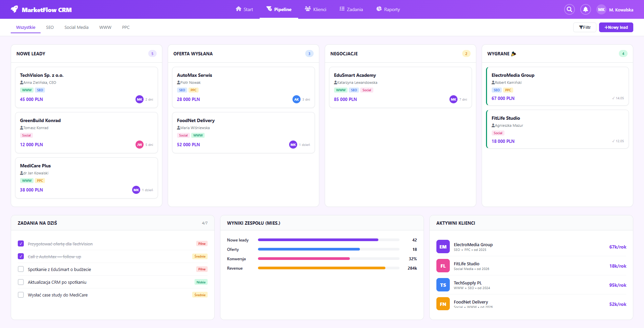The image size is (644, 328).
Task: Click the MK user avatar in header
Action: 601,9
